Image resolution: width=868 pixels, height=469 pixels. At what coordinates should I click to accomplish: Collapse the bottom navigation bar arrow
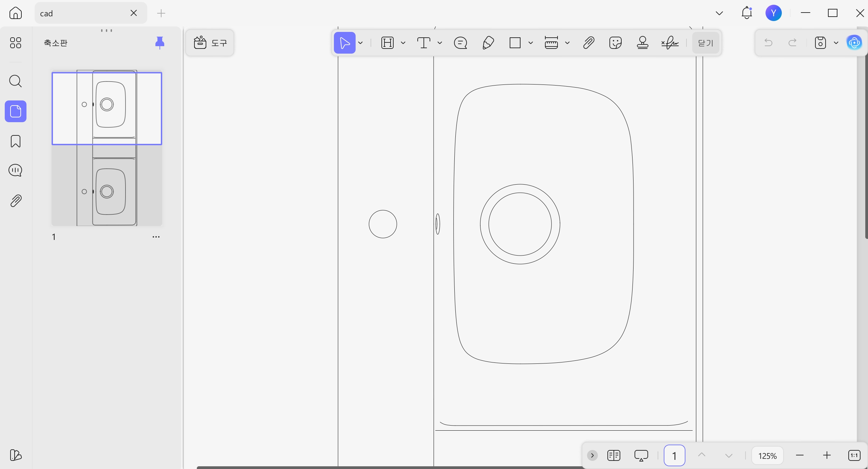point(592,455)
